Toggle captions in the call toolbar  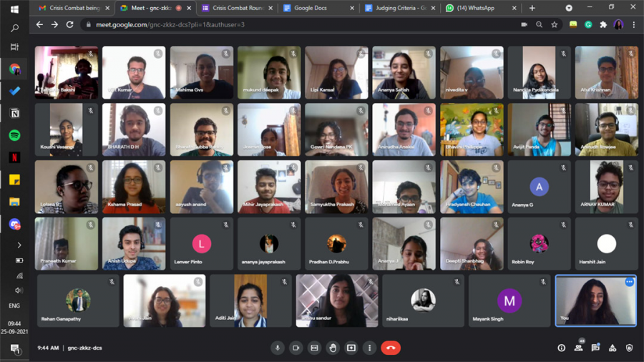(314, 348)
